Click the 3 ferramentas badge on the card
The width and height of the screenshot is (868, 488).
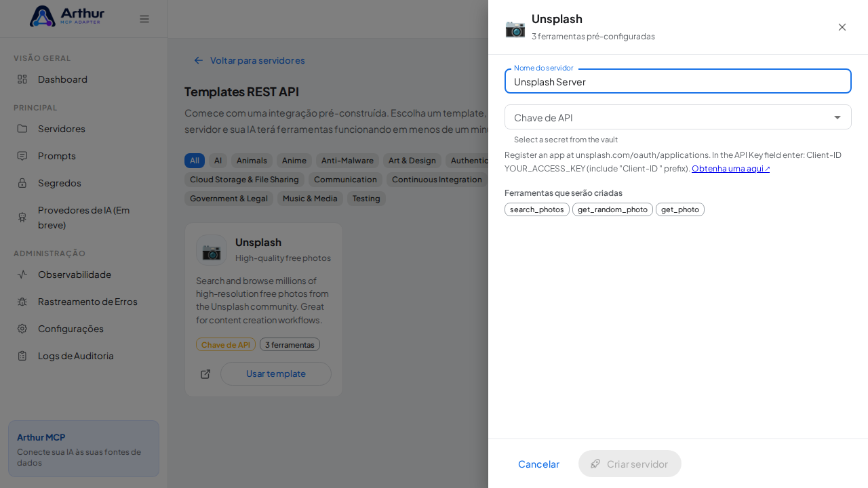[x=290, y=344]
